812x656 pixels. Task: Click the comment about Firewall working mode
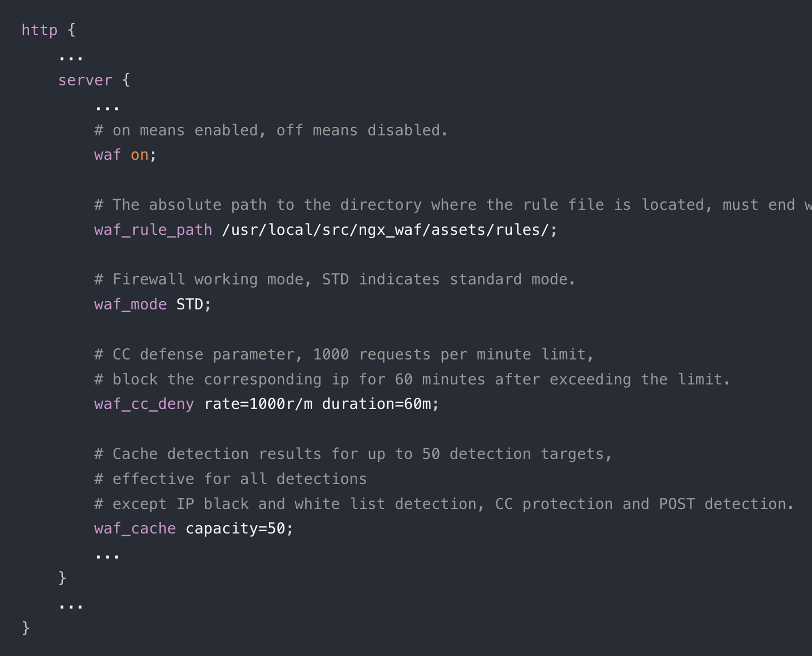pyautogui.click(x=335, y=280)
